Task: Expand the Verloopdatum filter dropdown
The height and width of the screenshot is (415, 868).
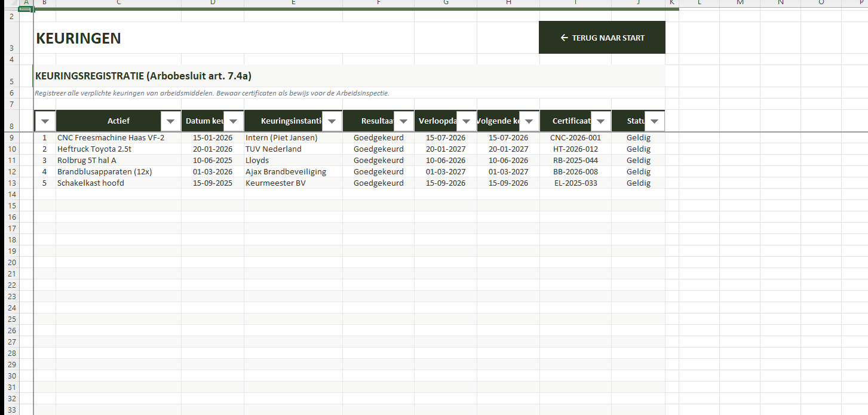Action: [x=466, y=121]
